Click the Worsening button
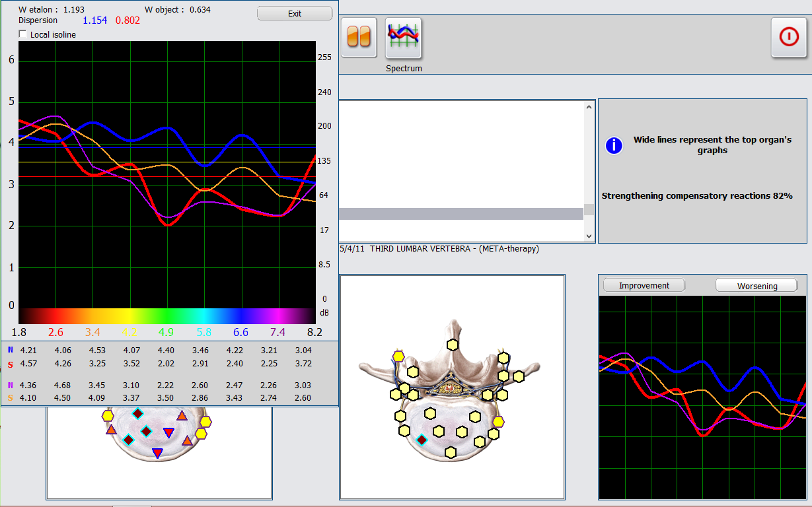This screenshot has width=812, height=507. 757,286
